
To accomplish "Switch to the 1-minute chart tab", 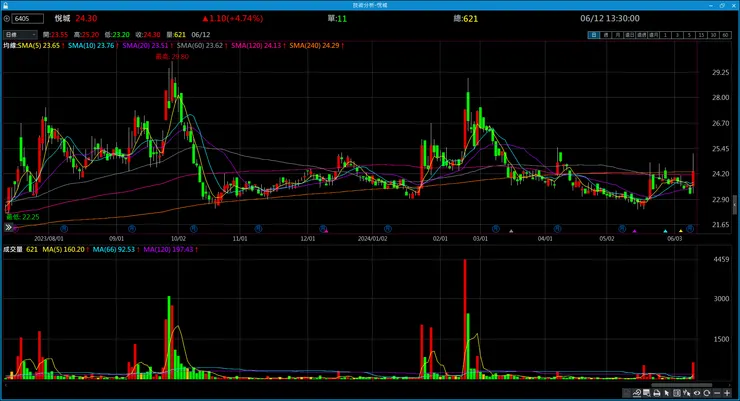I will (x=665, y=35).
